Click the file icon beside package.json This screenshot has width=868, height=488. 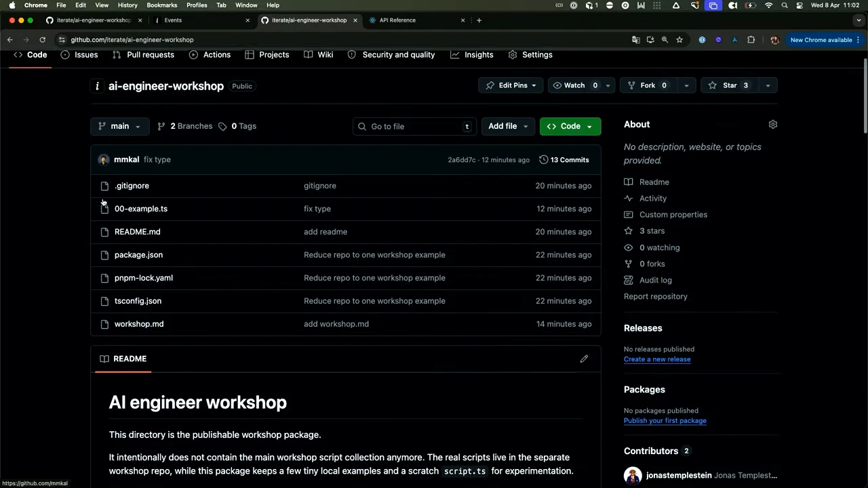click(104, 255)
